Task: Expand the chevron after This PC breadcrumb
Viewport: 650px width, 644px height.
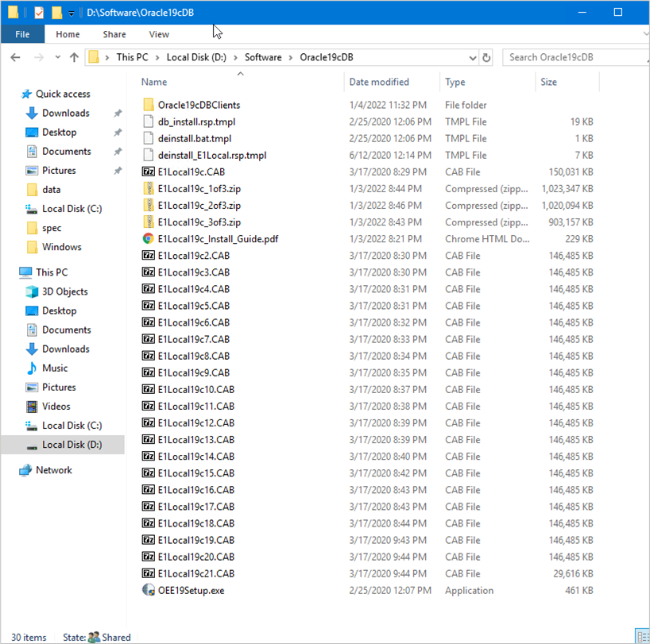Action: click(x=157, y=57)
